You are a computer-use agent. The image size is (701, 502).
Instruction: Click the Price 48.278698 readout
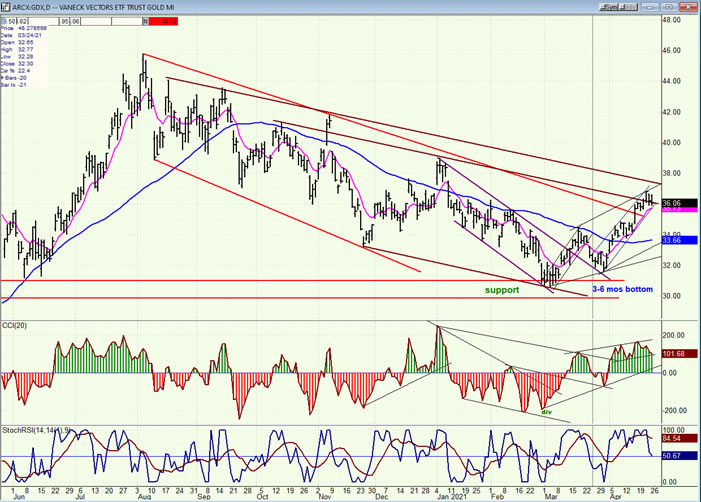pyautogui.click(x=24, y=28)
